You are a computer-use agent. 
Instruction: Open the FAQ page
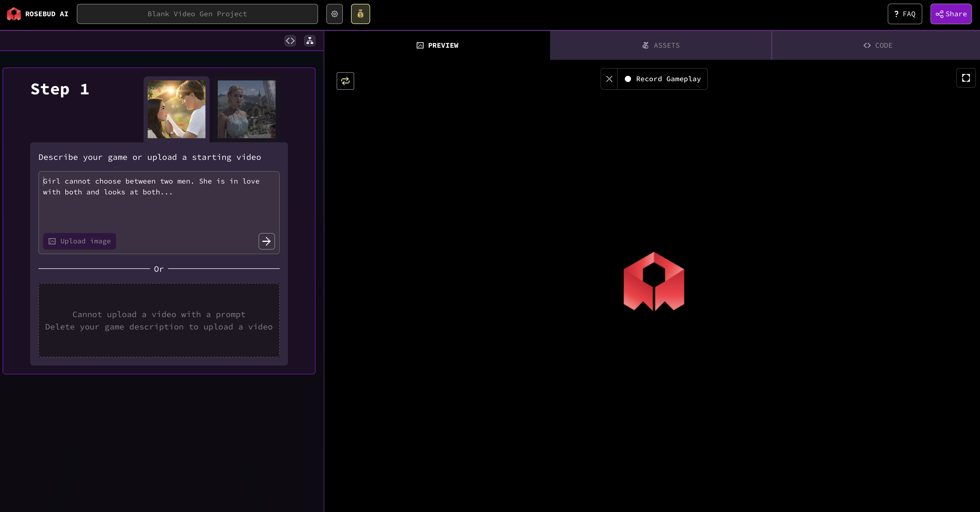904,14
